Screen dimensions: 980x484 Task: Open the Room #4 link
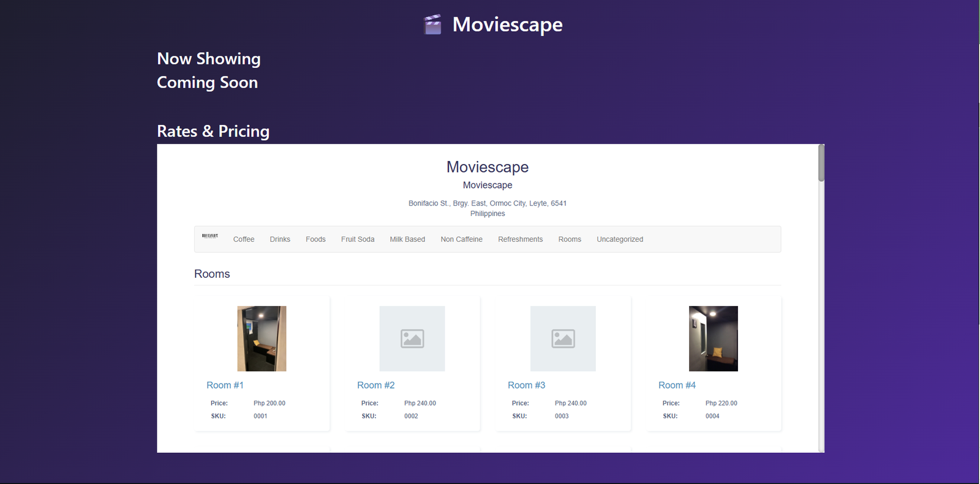tap(677, 385)
